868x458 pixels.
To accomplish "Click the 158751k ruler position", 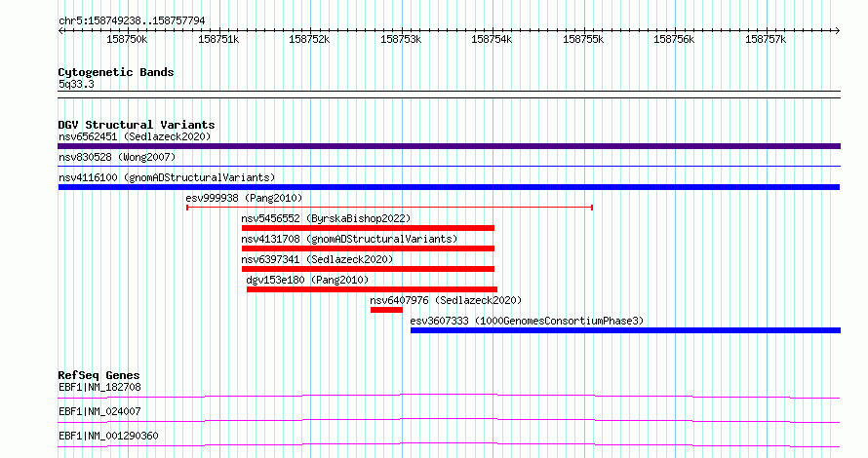I will tap(218, 39).
